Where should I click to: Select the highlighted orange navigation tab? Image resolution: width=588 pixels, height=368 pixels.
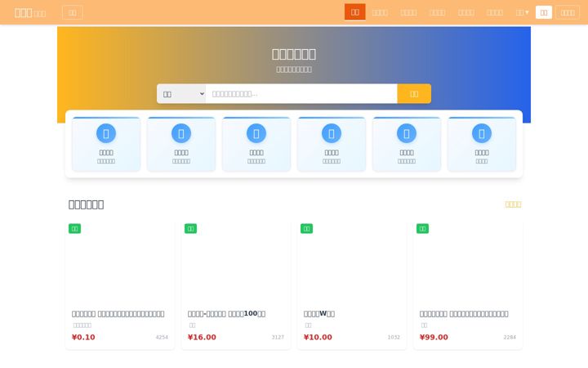pyautogui.click(x=354, y=12)
